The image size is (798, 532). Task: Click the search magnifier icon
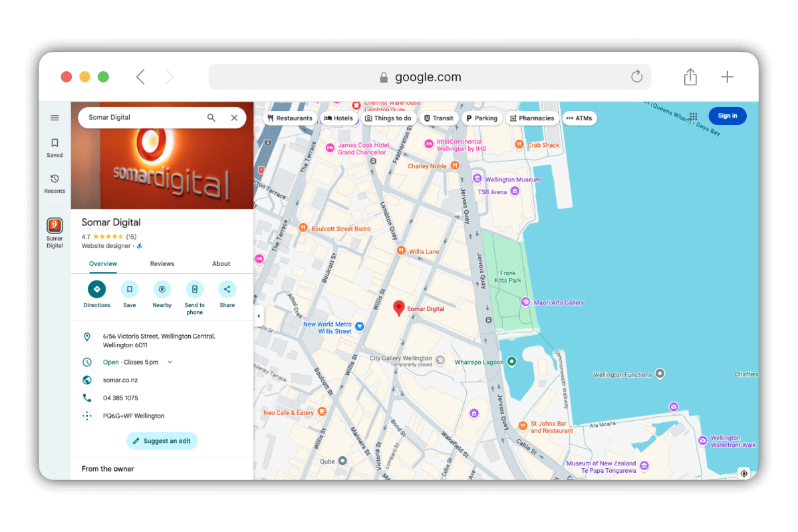[211, 117]
